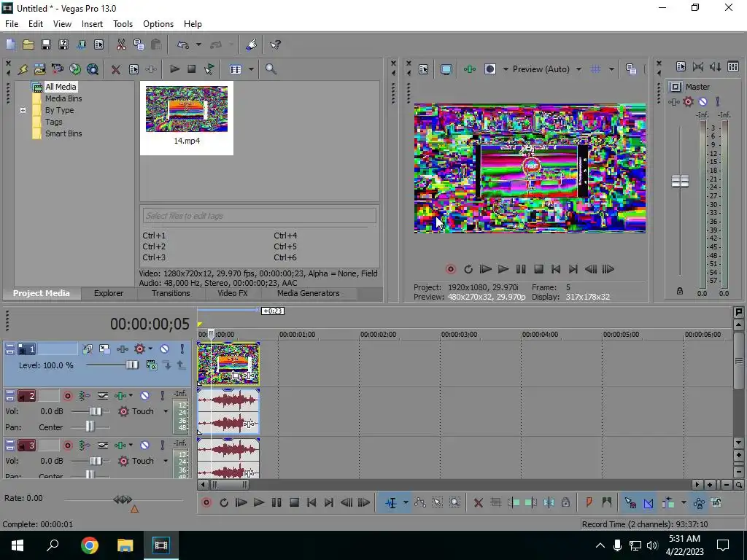Select the video event on track 1
747x560 pixels.
click(228, 364)
